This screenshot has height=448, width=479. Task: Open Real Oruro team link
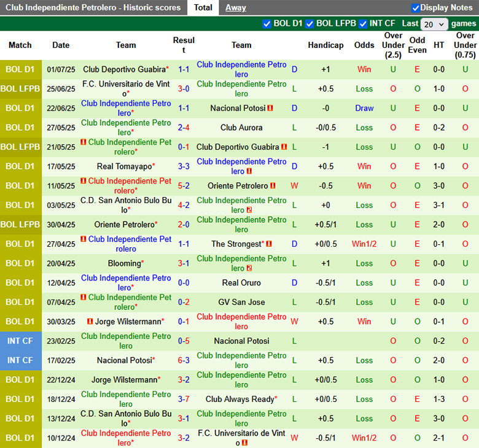(x=241, y=283)
